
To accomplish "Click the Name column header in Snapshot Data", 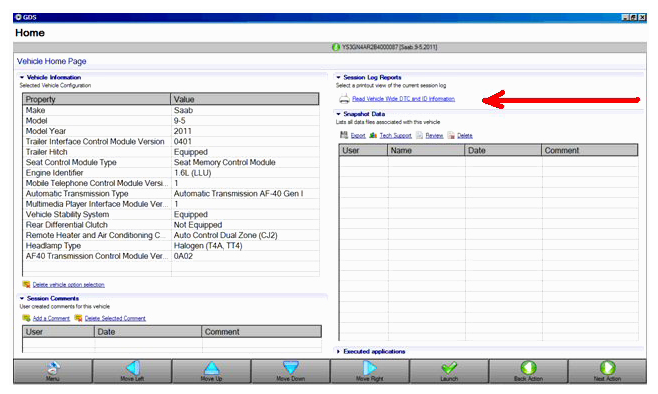I will pos(426,150).
